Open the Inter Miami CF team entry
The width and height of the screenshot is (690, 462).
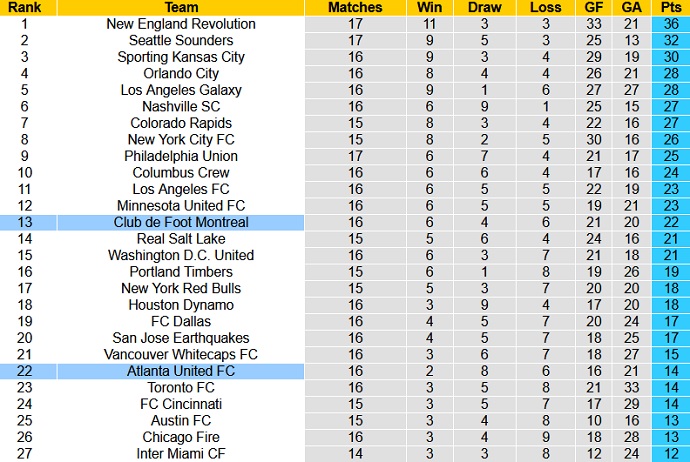(x=181, y=454)
